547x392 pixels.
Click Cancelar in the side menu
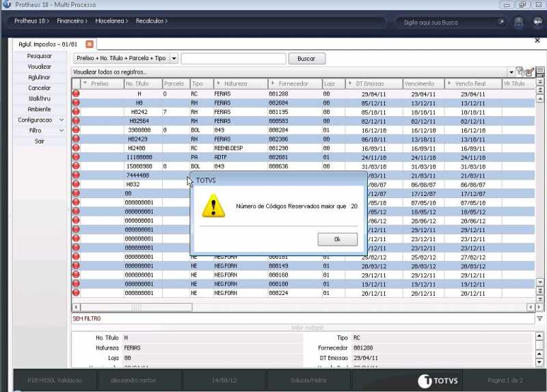(40, 88)
